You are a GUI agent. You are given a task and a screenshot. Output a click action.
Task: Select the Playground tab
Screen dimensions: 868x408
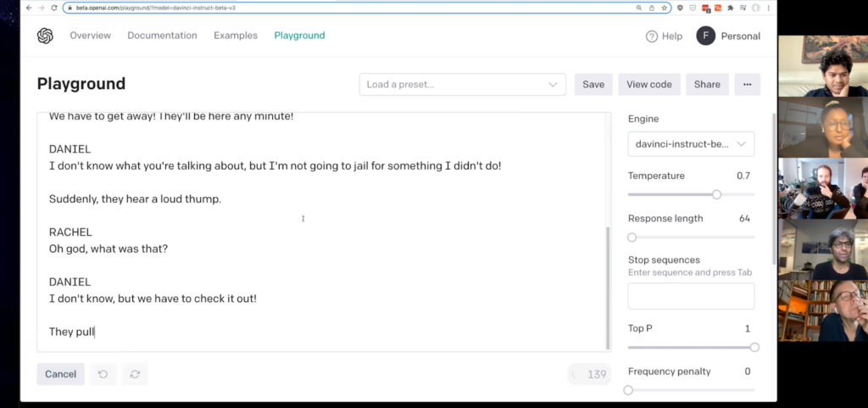tap(299, 36)
